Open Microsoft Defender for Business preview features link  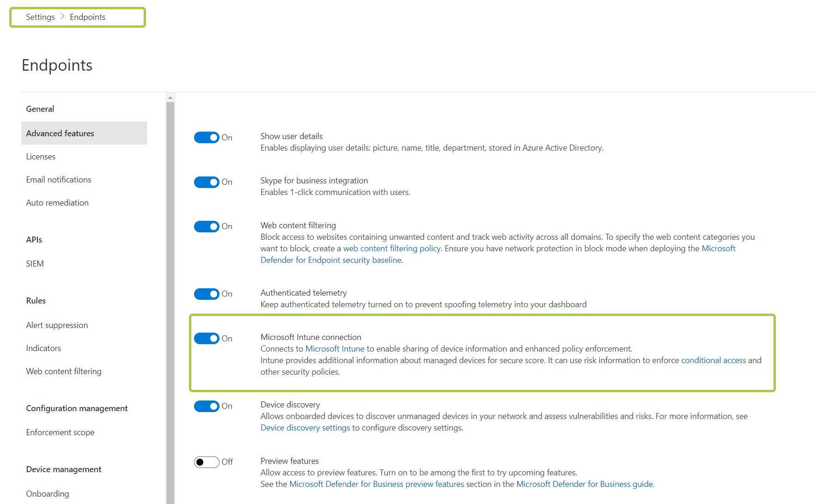(377, 484)
